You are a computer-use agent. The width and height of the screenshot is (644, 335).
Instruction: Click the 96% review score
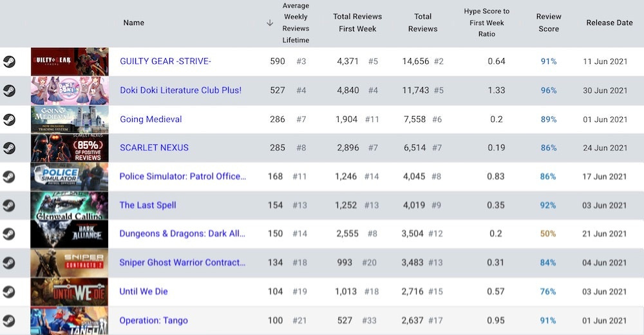pyautogui.click(x=549, y=90)
